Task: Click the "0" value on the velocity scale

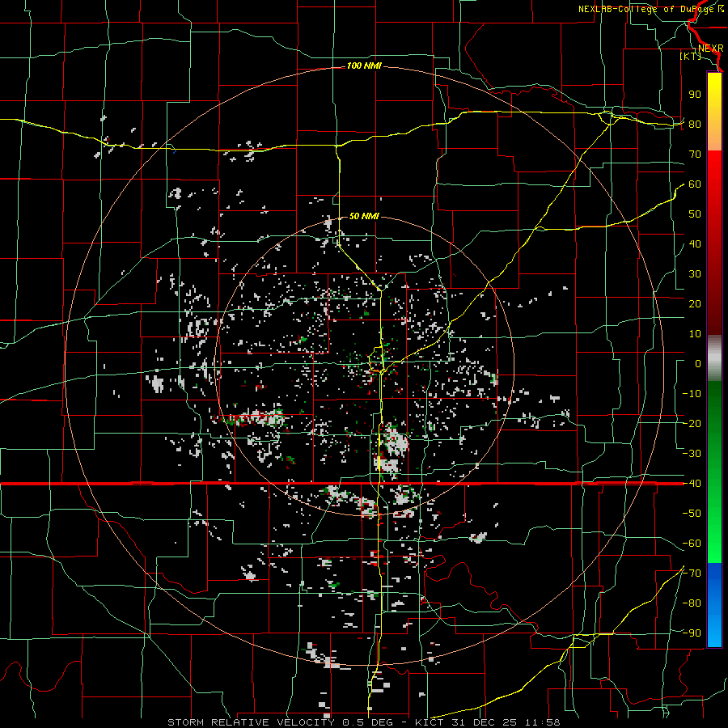Action: (x=698, y=364)
